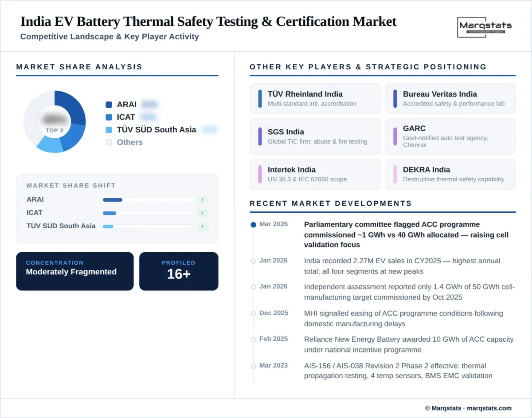This screenshot has height=418, width=532.
Task: Open the GARC card
Action: [x=450, y=137]
